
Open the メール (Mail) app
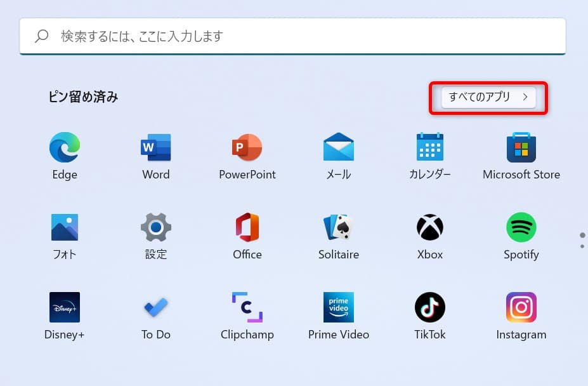[339, 148]
